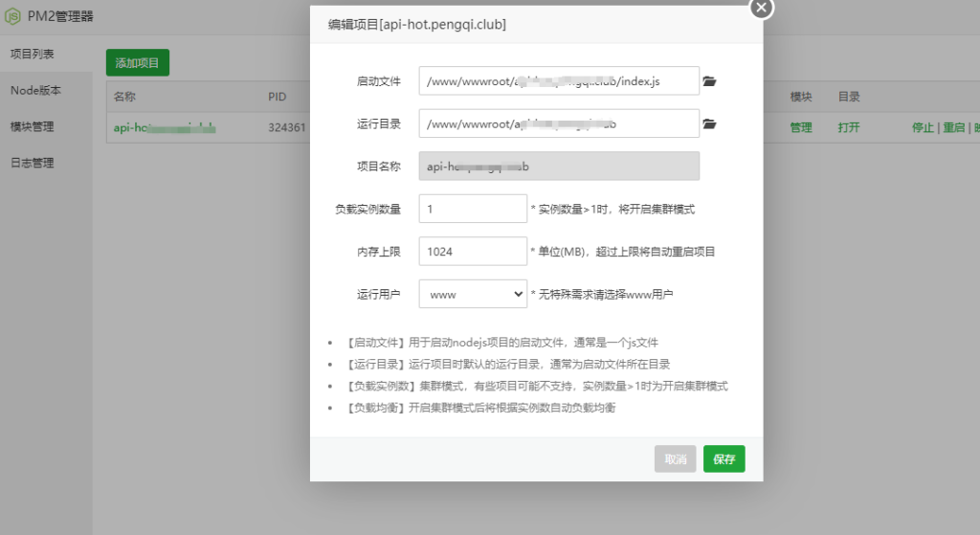
Task: Click the directory Open link
Action: (x=849, y=127)
